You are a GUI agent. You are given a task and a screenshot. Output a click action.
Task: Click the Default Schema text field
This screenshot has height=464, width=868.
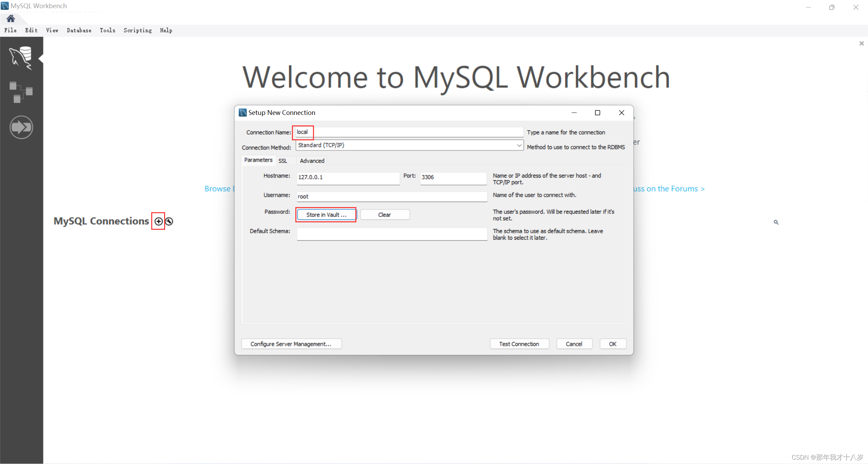[392, 234]
